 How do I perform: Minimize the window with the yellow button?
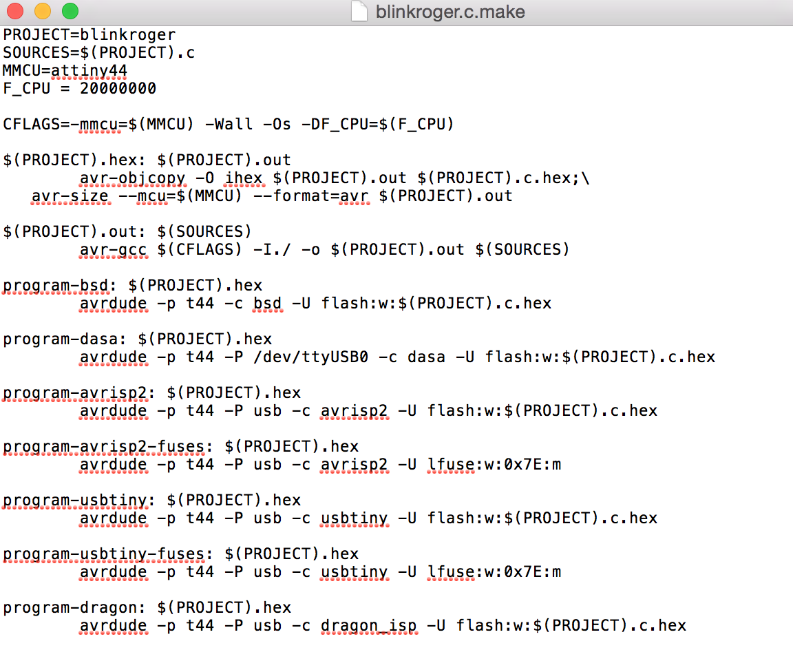coord(42,12)
